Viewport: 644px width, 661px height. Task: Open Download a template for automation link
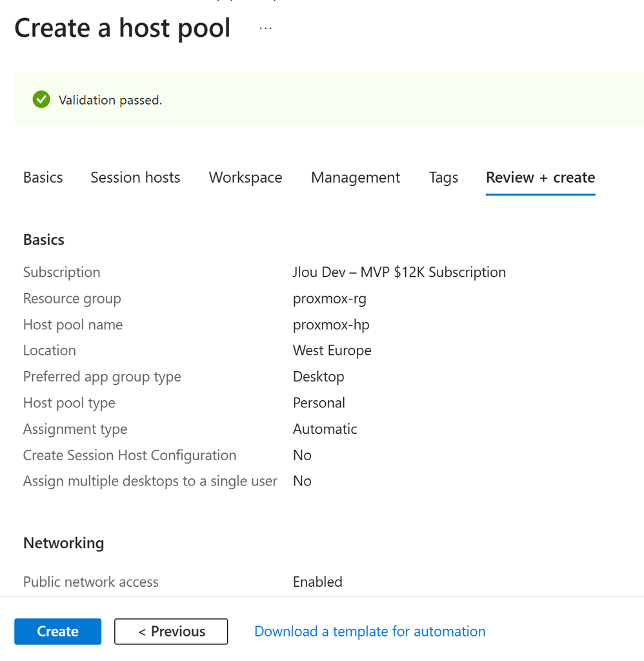click(x=370, y=631)
